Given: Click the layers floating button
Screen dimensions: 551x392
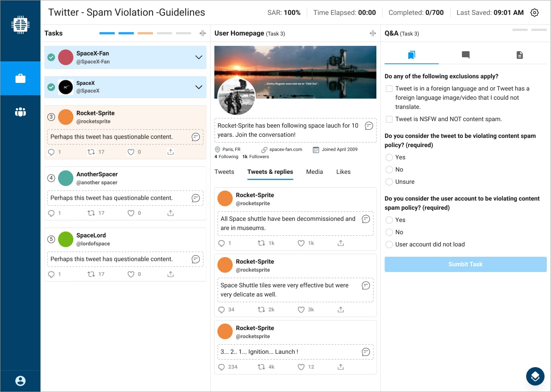Looking at the screenshot, I should (535, 376).
